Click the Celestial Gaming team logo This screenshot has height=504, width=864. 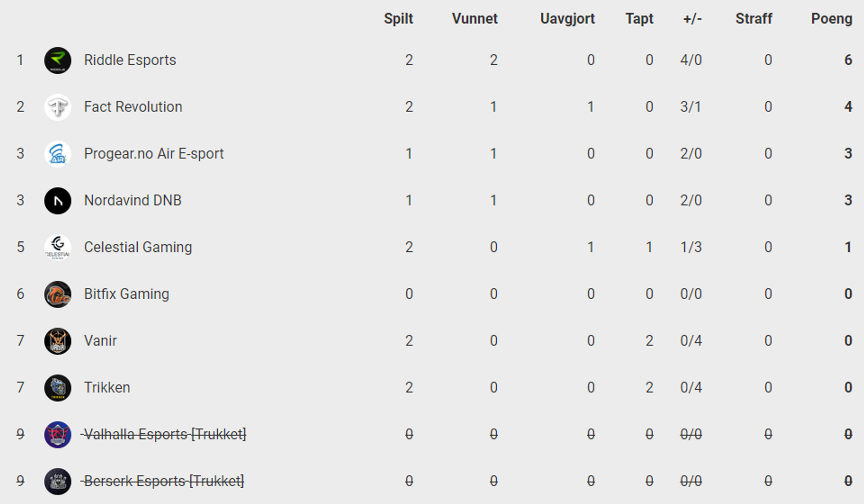pos(58,247)
